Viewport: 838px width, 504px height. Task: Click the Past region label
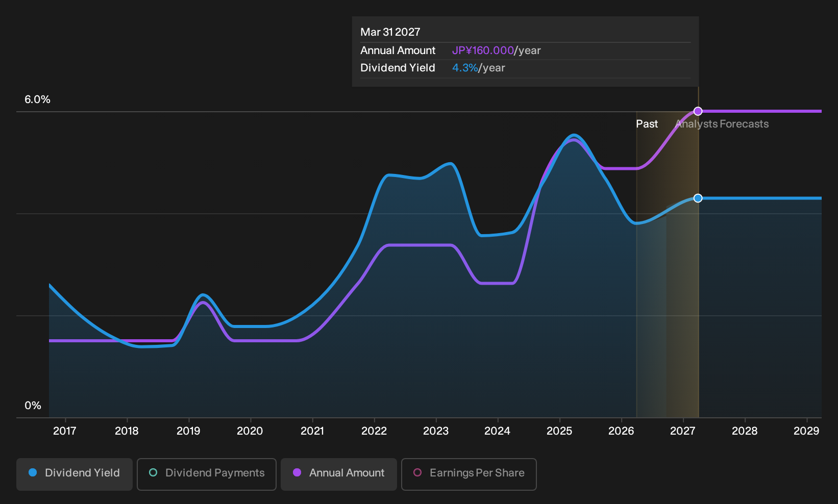pos(647,124)
